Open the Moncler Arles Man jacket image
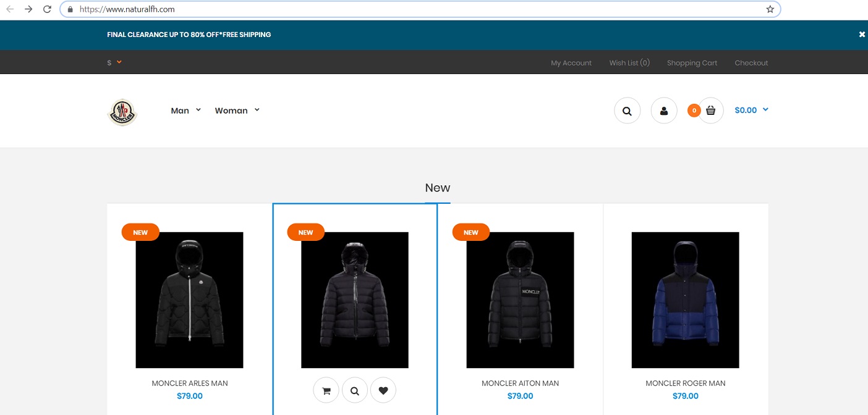Viewport: 868px width, 415px height. click(189, 300)
